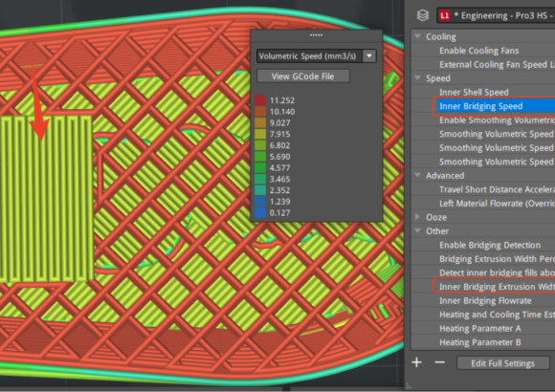Open the Volumetric Speed dropdown arrow
Image resolution: width=555 pixels, height=392 pixels.
click(369, 55)
